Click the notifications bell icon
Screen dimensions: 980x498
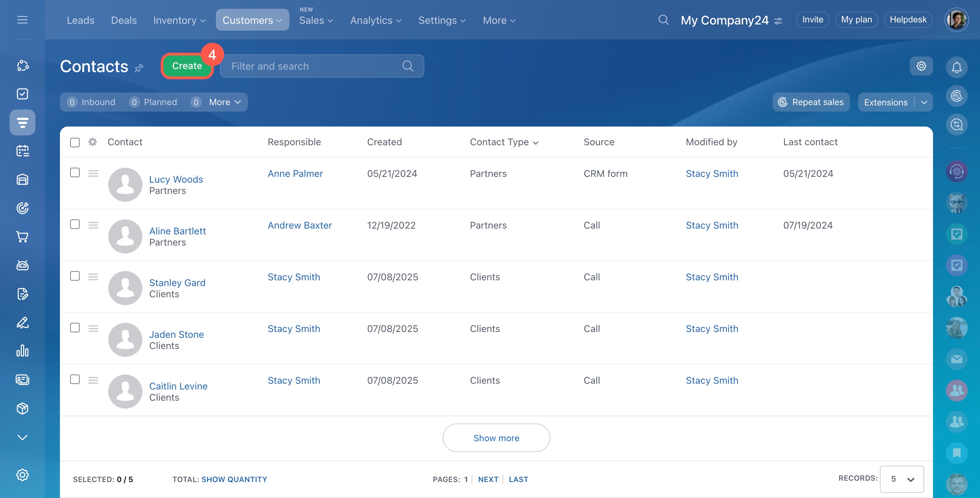(957, 67)
